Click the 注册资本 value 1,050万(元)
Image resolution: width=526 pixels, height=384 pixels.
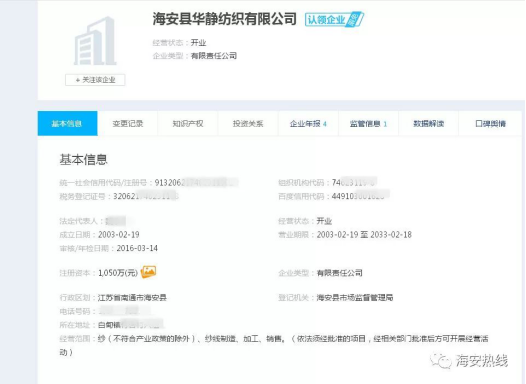[118, 273]
